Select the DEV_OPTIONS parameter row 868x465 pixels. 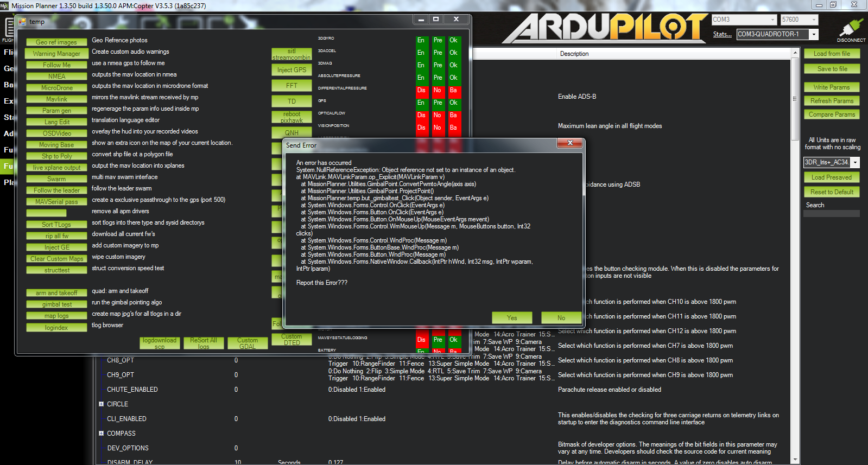pos(443,448)
